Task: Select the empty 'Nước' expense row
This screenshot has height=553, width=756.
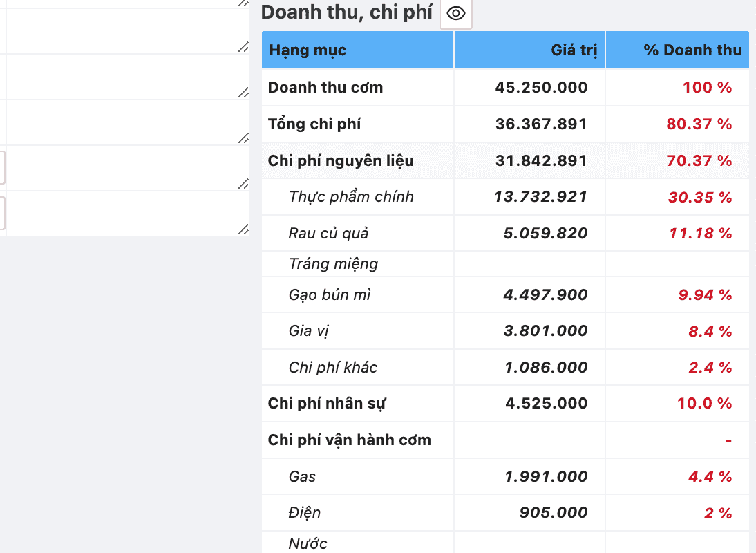Action: click(x=309, y=544)
